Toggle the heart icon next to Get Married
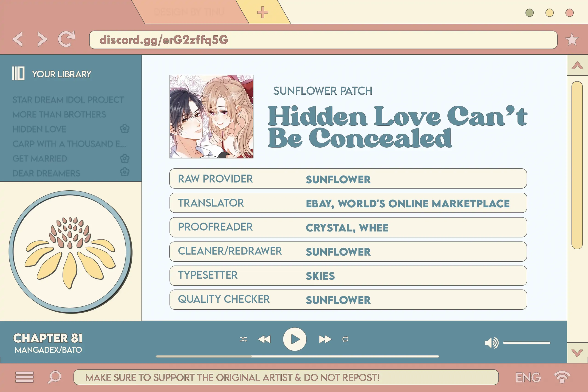This screenshot has width=588, height=392. pos(125,158)
